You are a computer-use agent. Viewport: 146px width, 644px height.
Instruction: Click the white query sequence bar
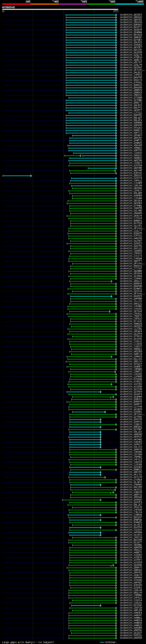[x=60, y=10]
